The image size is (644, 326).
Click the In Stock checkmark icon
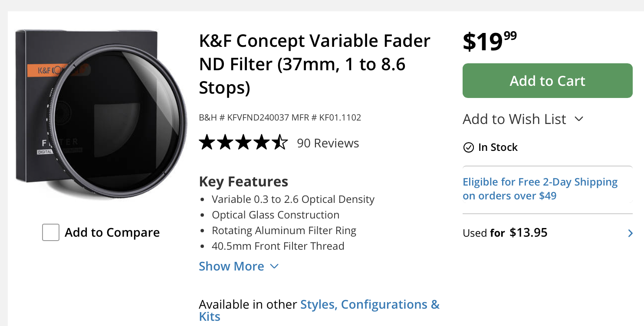(x=468, y=148)
